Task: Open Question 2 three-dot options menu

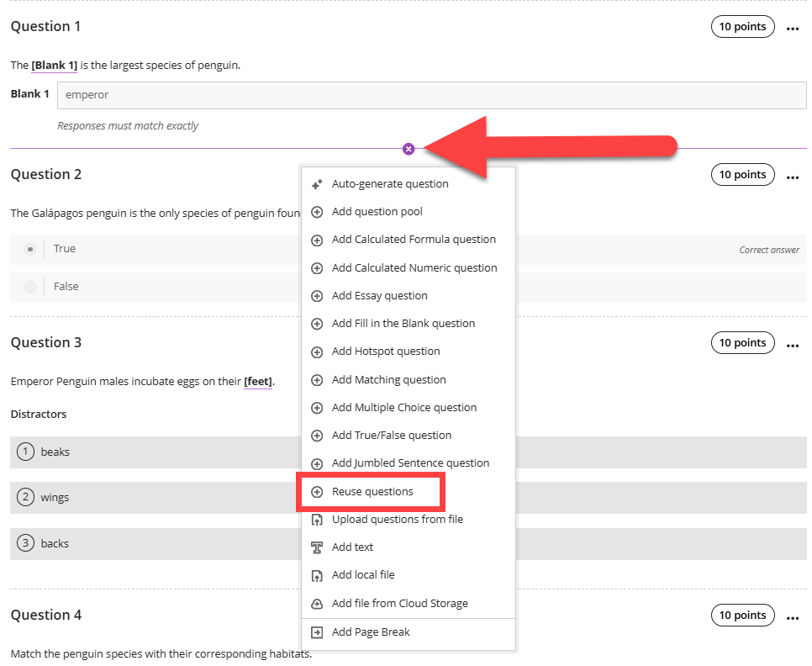Action: [x=793, y=177]
